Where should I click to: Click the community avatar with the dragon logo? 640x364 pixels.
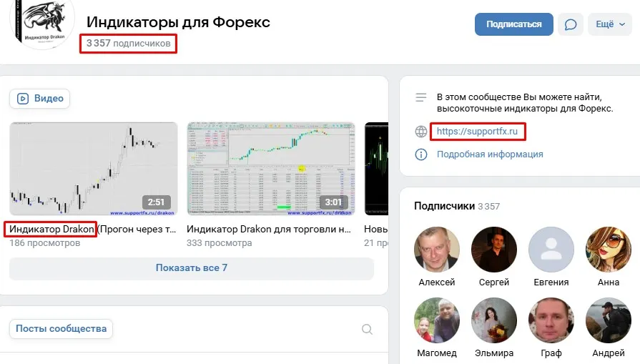[42, 23]
